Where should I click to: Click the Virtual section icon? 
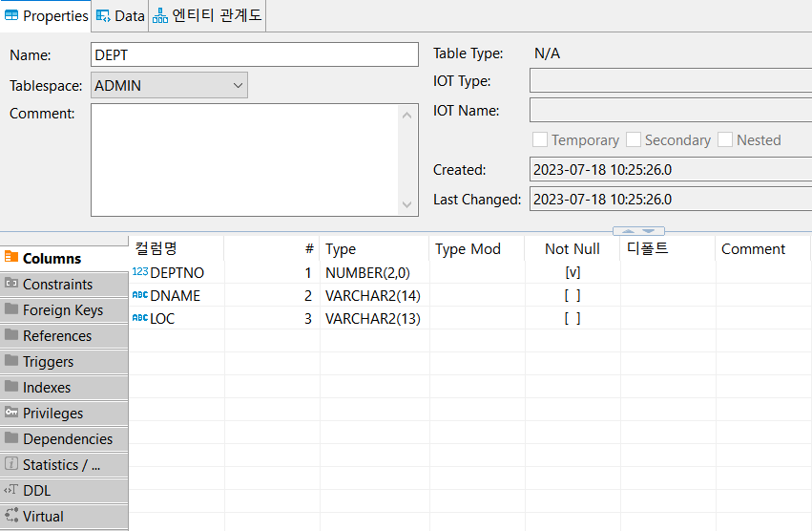pyautogui.click(x=10, y=515)
